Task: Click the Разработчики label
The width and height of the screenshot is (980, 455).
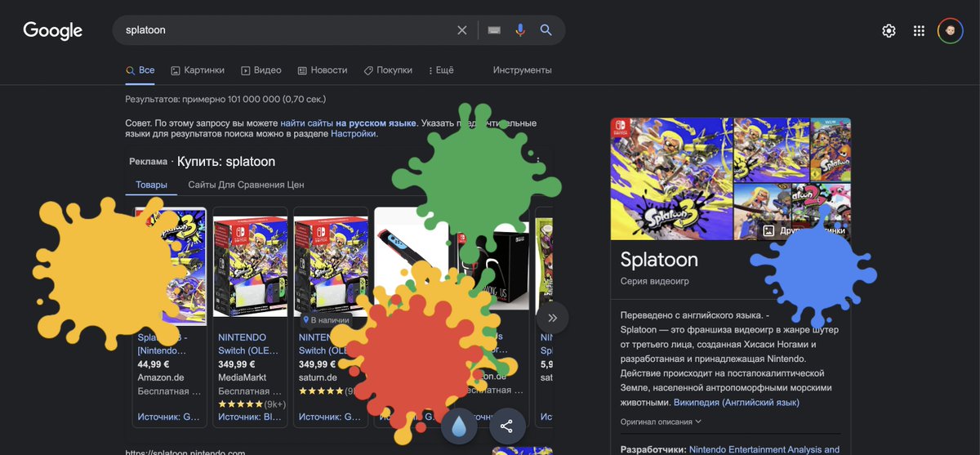Action: coord(653,449)
